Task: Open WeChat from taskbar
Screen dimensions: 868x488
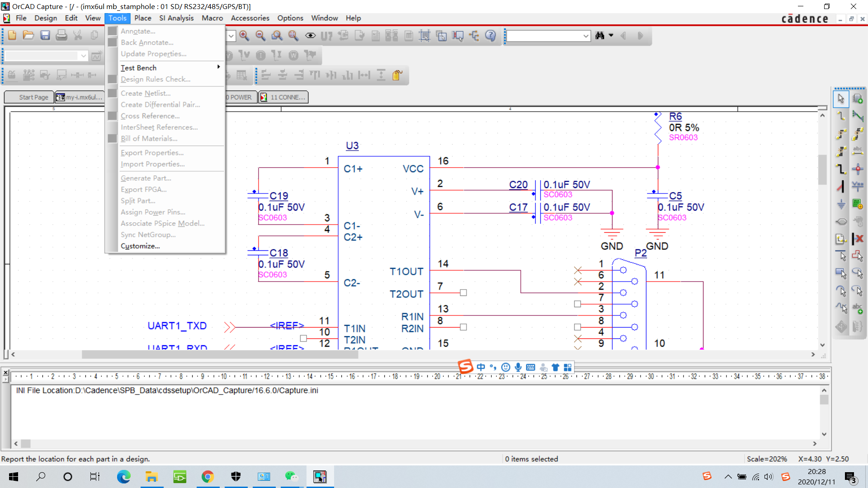Action: tap(292, 477)
